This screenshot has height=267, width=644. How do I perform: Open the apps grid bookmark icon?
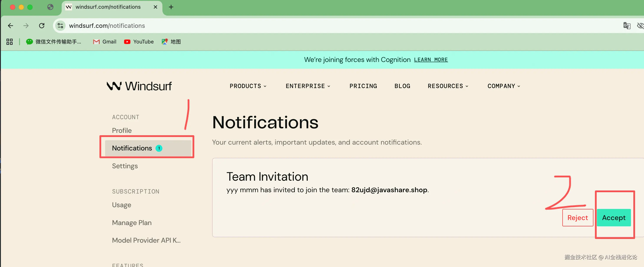(x=10, y=42)
